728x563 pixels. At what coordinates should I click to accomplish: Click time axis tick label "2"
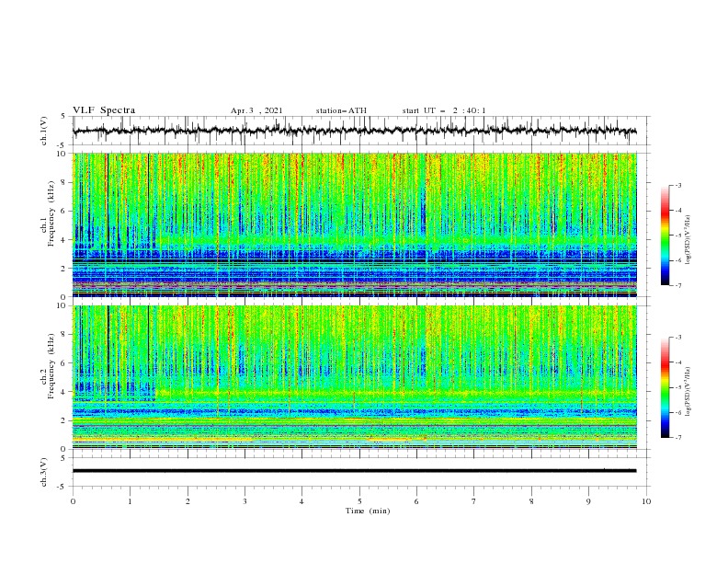coord(188,501)
